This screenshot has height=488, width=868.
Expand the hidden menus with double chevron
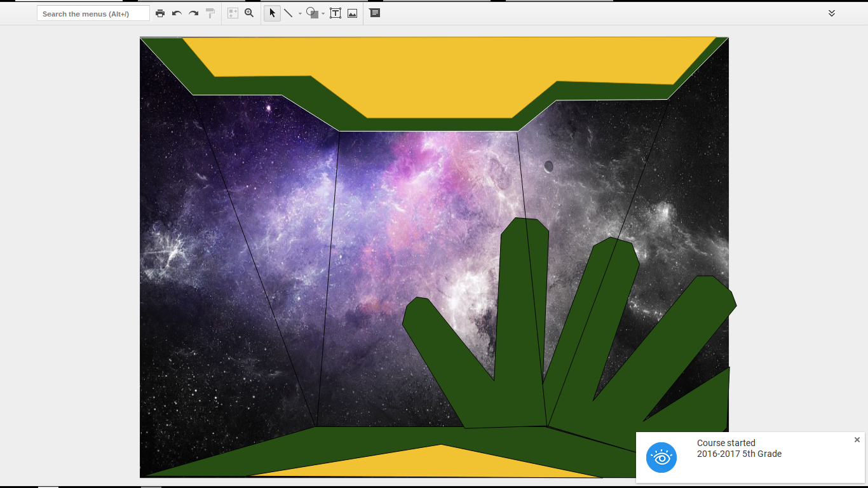coord(831,13)
